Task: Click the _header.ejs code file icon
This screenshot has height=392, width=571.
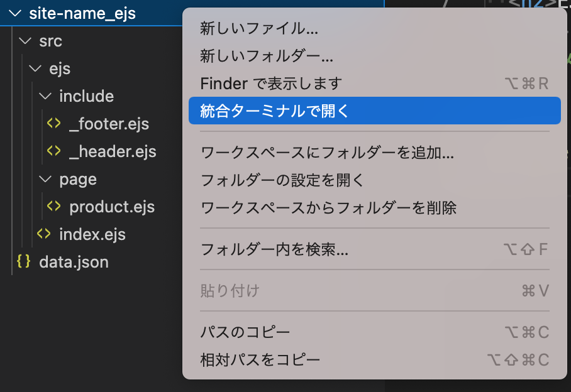Action: point(54,151)
